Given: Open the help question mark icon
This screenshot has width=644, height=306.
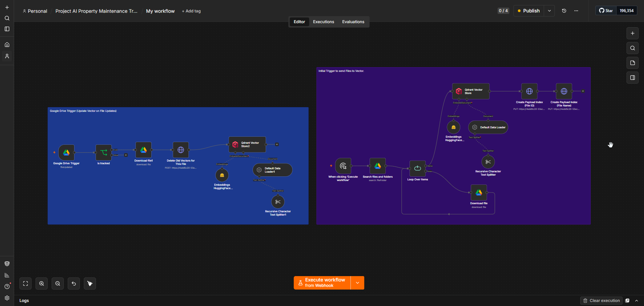Looking at the screenshot, I should pyautogui.click(x=7, y=287).
